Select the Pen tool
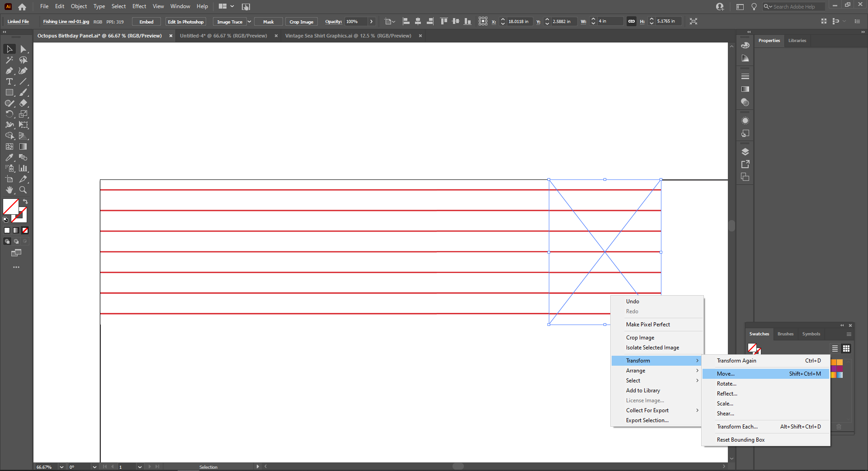Image resolution: width=868 pixels, height=471 pixels. coord(9,71)
